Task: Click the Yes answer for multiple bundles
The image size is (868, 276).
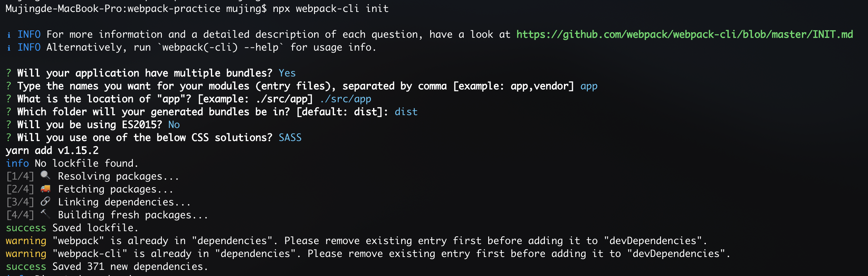Action: pyautogui.click(x=287, y=73)
